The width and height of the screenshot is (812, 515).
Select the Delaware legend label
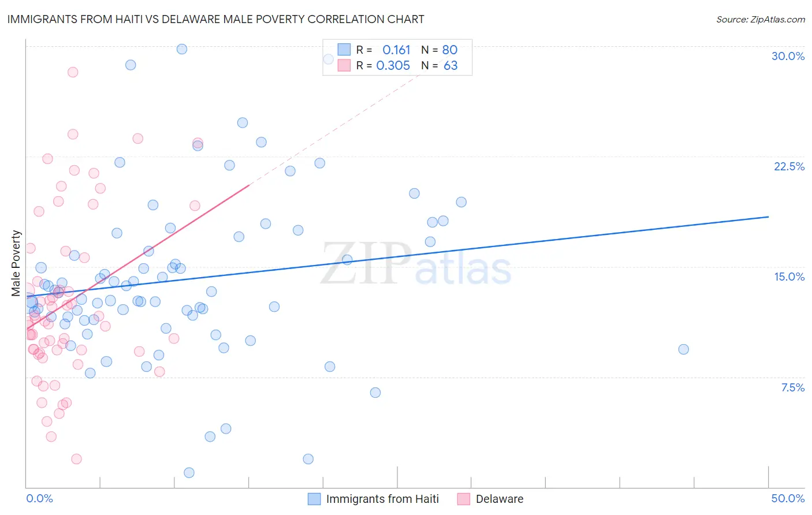500,499
